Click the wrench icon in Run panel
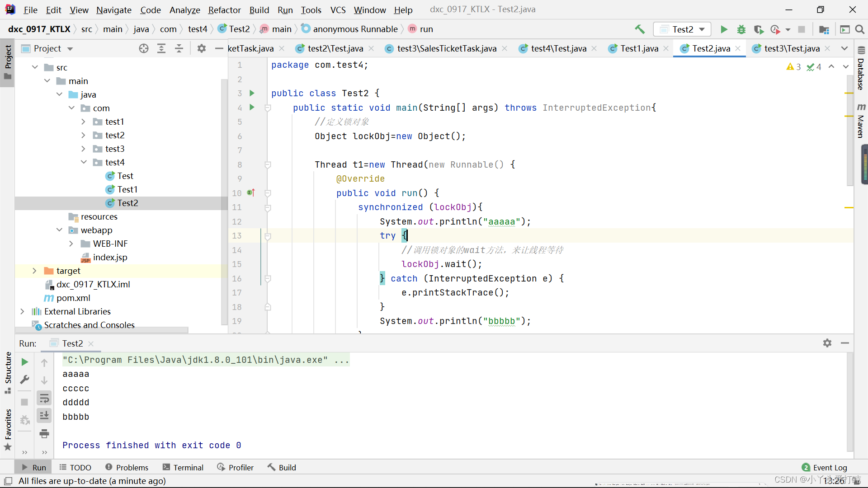 tap(25, 380)
